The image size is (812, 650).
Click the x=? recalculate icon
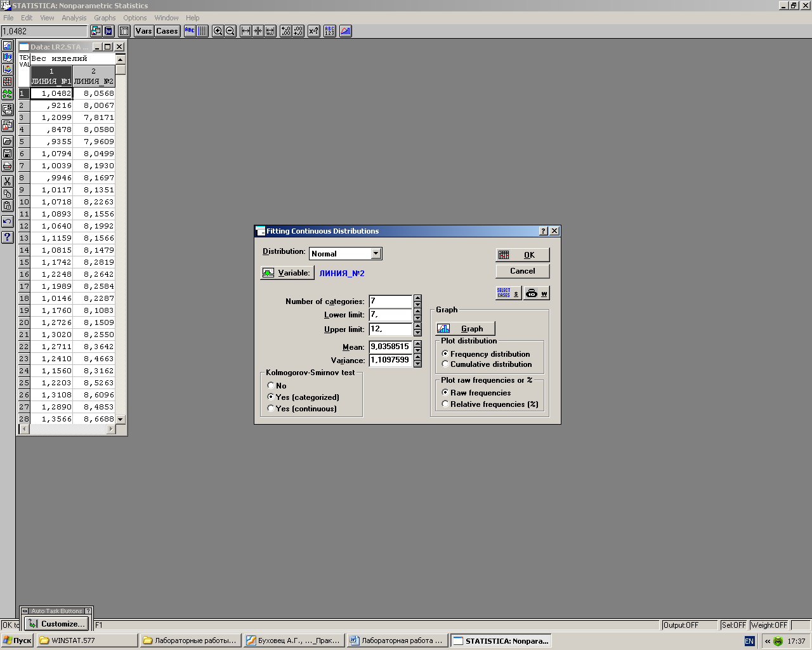point(313,31)
